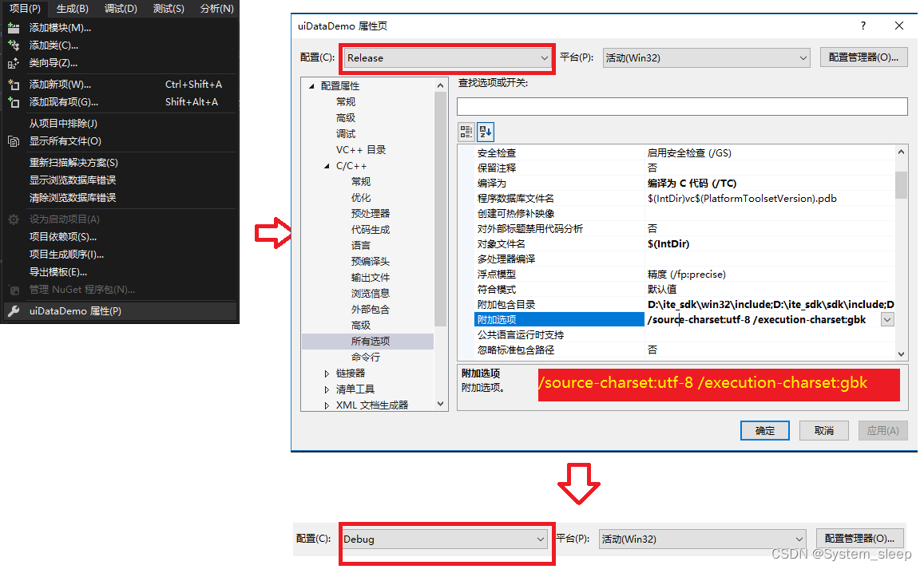Select the 安全检查 property row

point(684,152)
